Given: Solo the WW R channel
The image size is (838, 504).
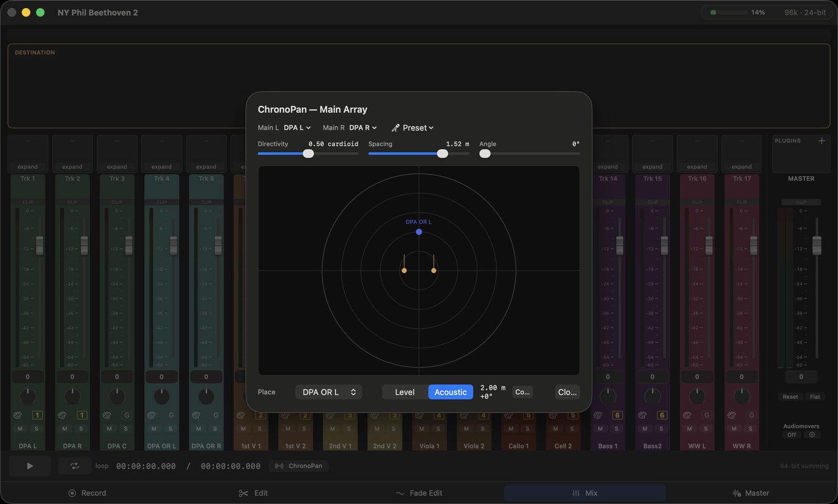Looking at the screenshot, I should pyautogui.click(x=751, y=429).
